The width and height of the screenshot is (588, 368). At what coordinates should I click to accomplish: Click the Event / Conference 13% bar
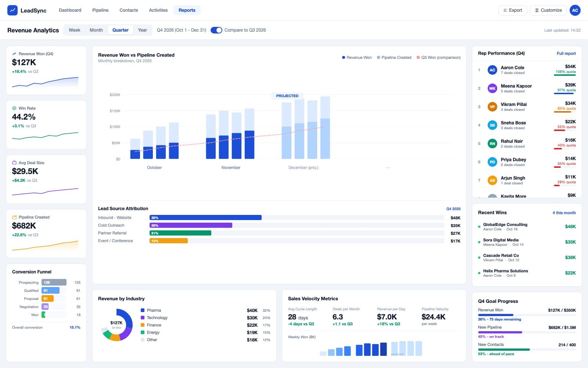point(169,241)
